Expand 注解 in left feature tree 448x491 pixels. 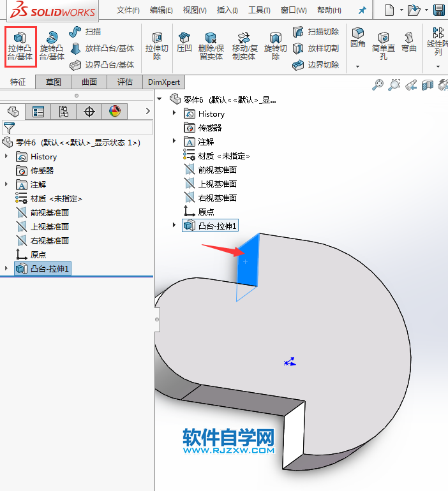coord(6,184)
